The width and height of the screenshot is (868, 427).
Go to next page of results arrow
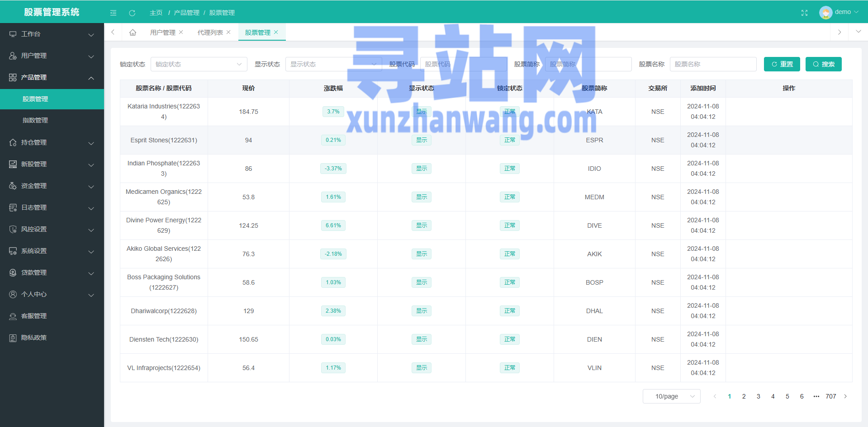coord(845,396)
